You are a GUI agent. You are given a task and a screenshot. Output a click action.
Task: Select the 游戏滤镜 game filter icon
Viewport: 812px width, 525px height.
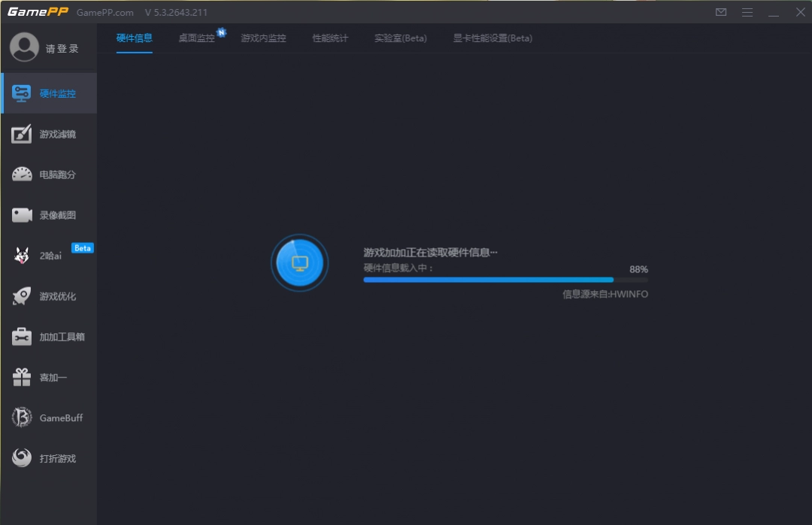48,134
